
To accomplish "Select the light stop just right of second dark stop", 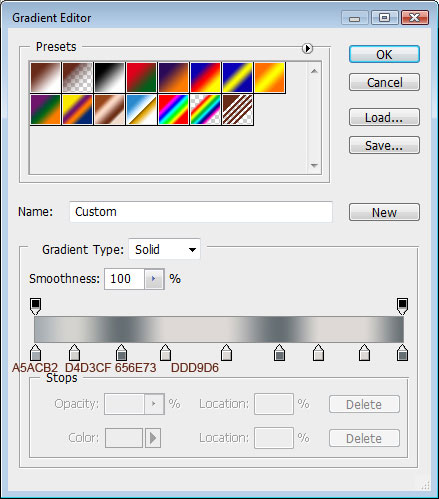I will (x=318, y=353).
